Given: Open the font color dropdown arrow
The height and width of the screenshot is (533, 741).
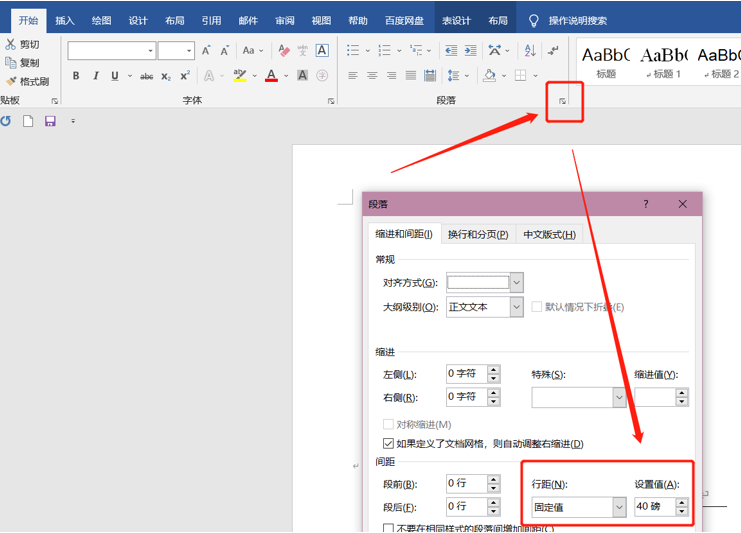Looking at the screenshot, I should pos(286,76).
